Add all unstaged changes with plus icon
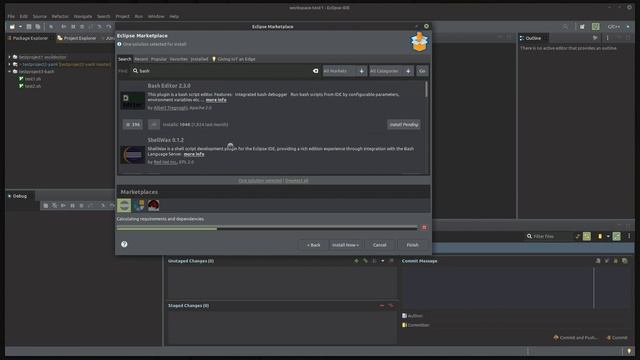 356,261
